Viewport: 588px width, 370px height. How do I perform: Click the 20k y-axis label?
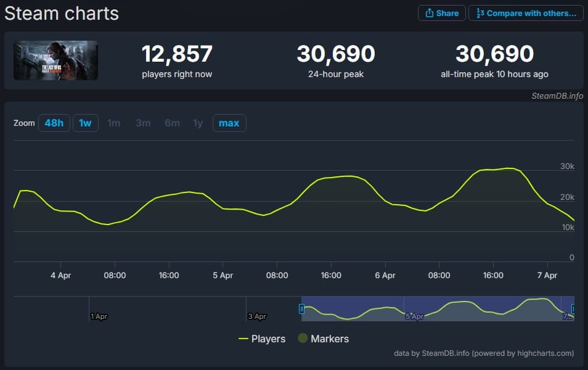567,197
